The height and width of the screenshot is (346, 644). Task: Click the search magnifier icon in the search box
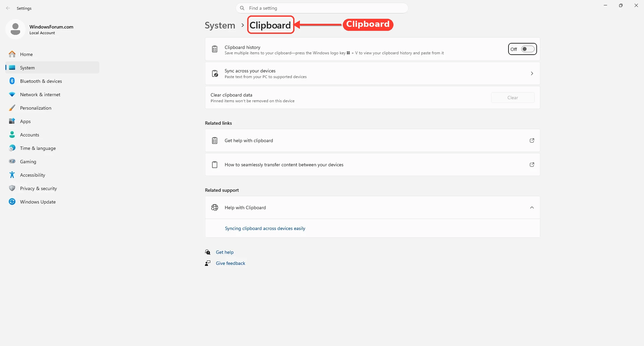click(x=242, y=8)
